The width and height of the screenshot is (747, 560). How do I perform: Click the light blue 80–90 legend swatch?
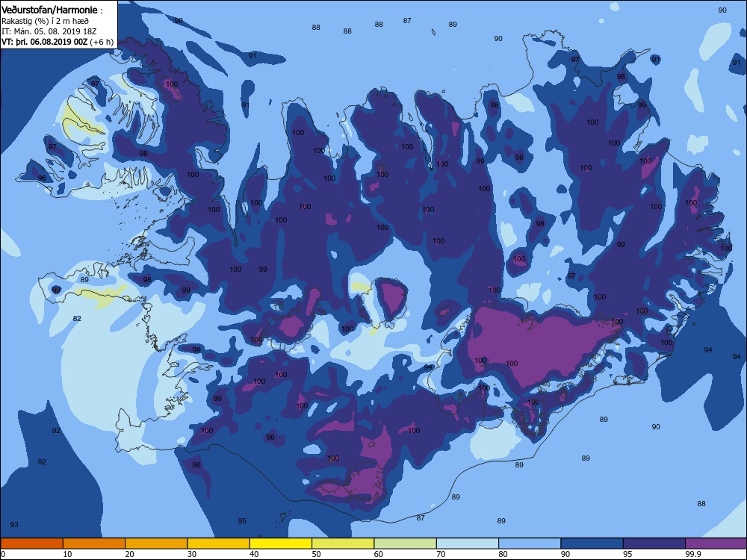tap(530, 544)
